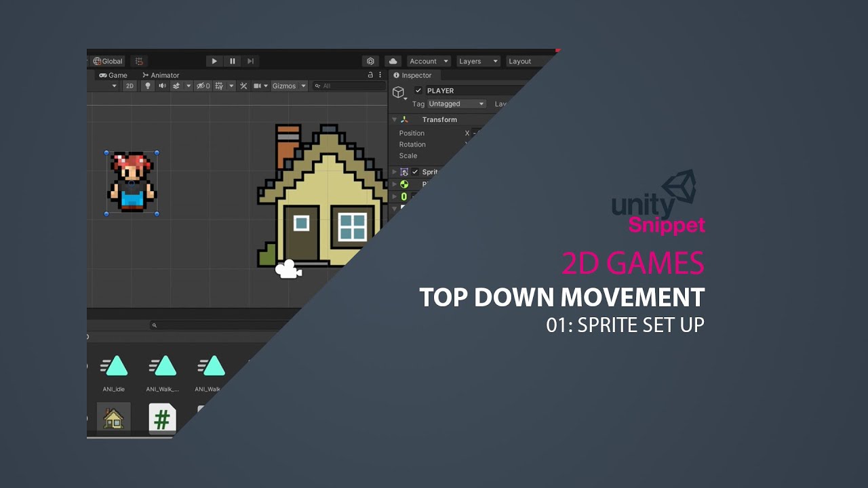
Task: Disable the Sprite Renderer component checkbox
Action: tap(415, 172)
